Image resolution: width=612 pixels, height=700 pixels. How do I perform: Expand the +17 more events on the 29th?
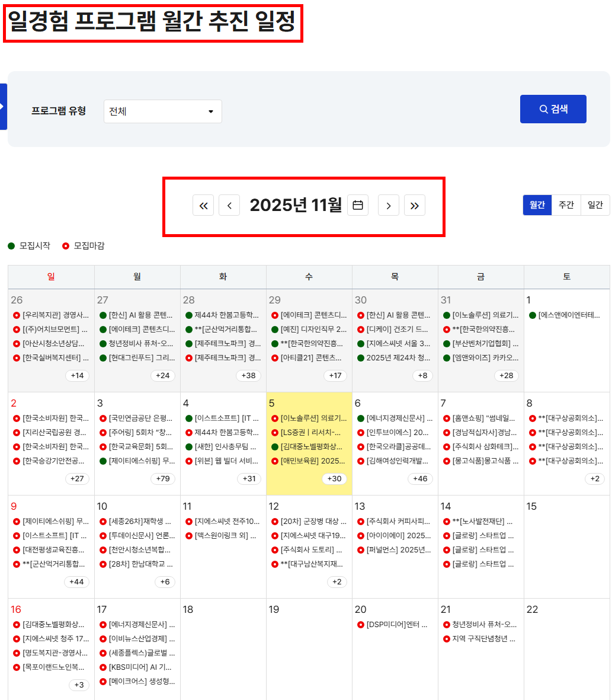coord(335,375)
